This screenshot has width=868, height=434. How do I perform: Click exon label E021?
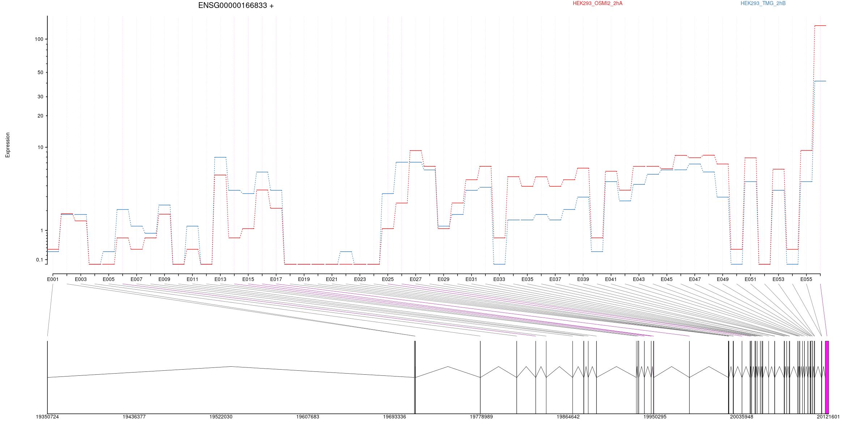pos(332,279)
